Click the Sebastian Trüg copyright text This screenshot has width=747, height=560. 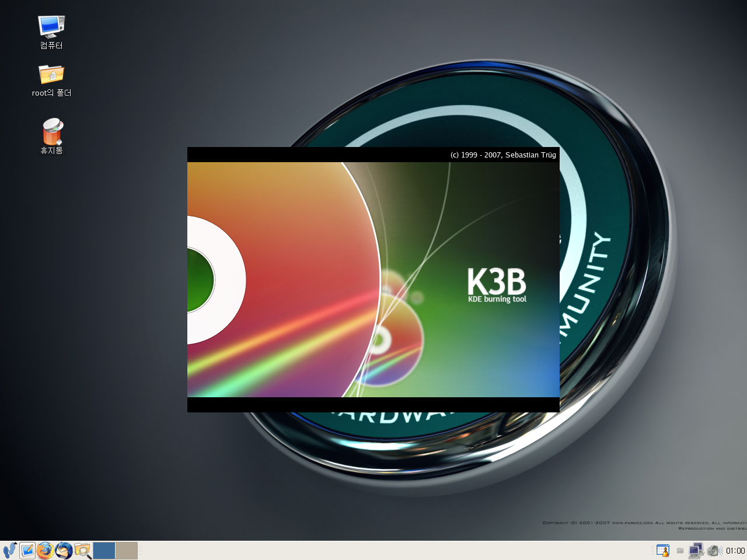click(x=503, y=155)
